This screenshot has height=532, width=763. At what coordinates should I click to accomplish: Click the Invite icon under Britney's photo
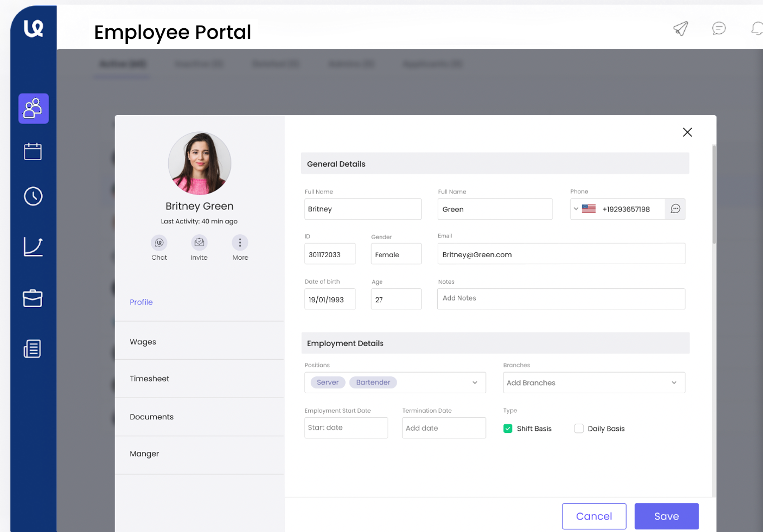point(199,243)
